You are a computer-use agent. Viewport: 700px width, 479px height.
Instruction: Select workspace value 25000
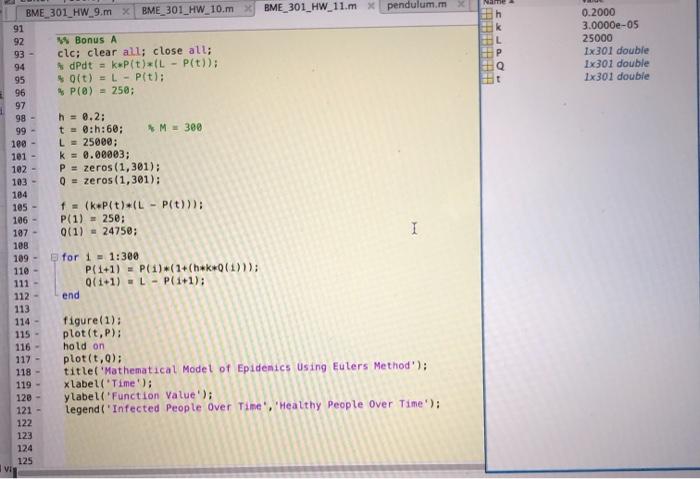(597, 38)
